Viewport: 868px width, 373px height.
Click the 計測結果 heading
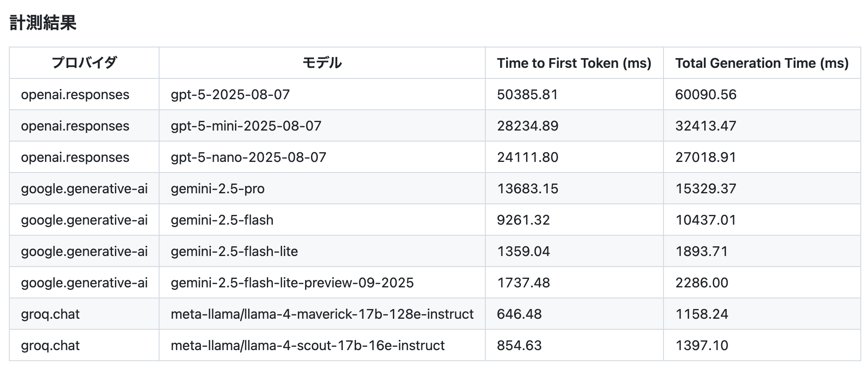[x=43, y=22]
